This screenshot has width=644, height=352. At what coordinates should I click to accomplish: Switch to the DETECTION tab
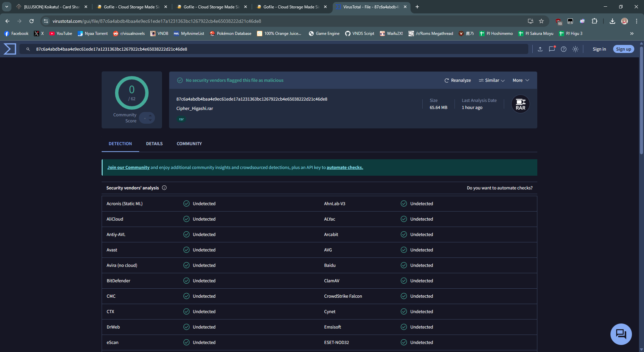coord(120,143)
